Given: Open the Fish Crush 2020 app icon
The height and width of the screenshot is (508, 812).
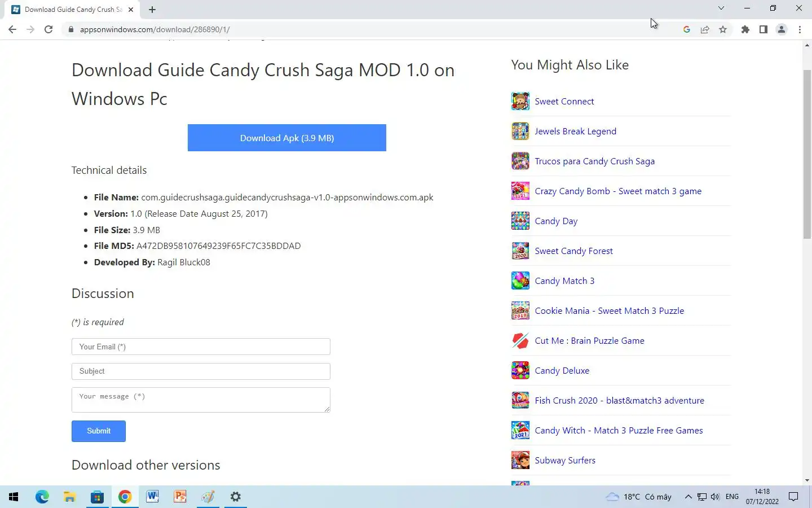Looking at the screenshot, I should (x=520, y=401).
